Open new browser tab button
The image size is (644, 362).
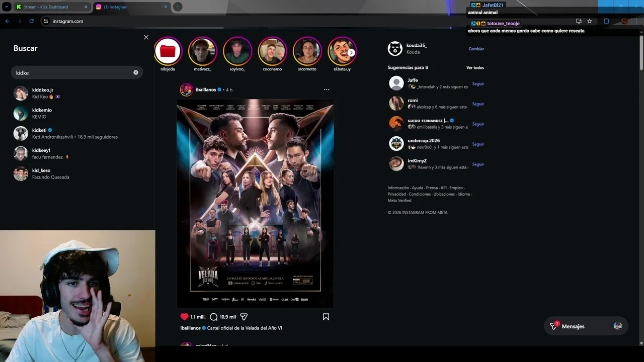pyautogui.click(x=178, y=7)
